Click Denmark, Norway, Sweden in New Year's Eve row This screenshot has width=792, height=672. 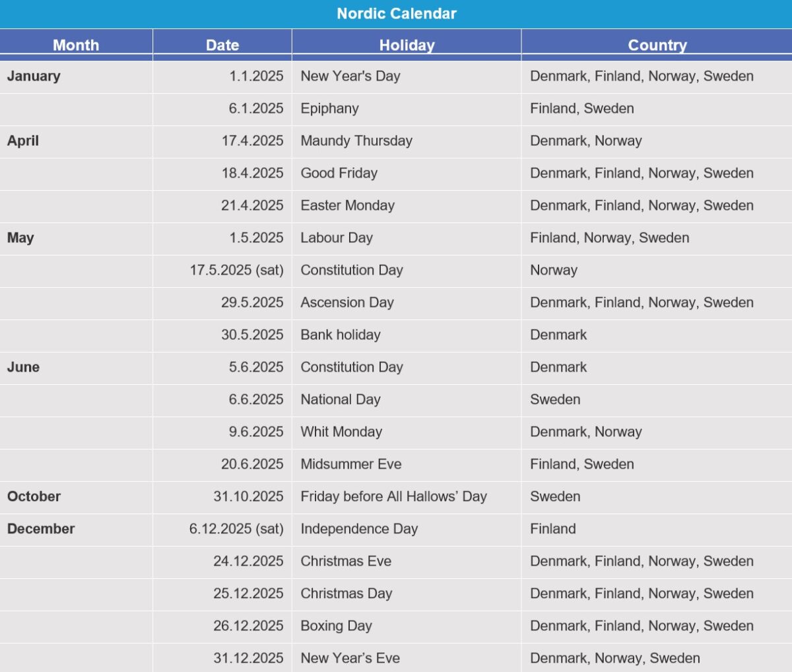point(615,658)
